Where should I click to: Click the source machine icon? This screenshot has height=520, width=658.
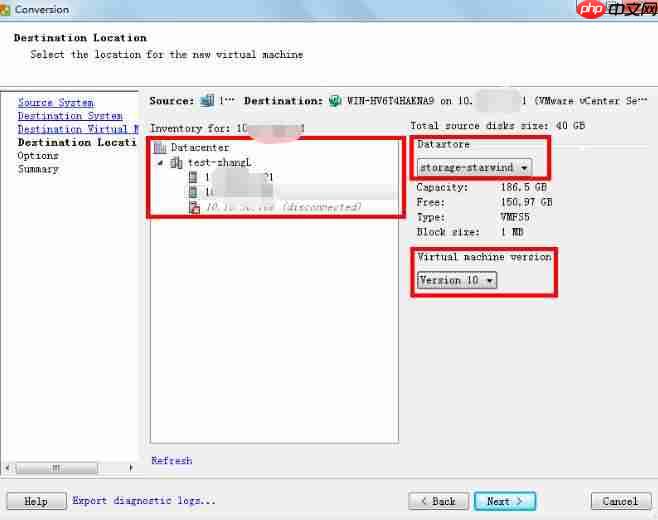(x=207, y=101)
